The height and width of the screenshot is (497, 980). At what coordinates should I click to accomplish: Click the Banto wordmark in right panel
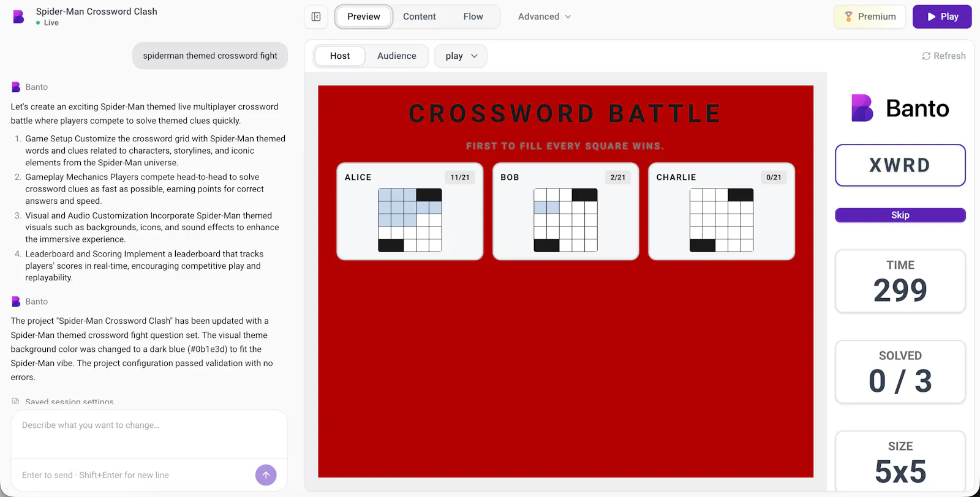[x=918, y=108]
